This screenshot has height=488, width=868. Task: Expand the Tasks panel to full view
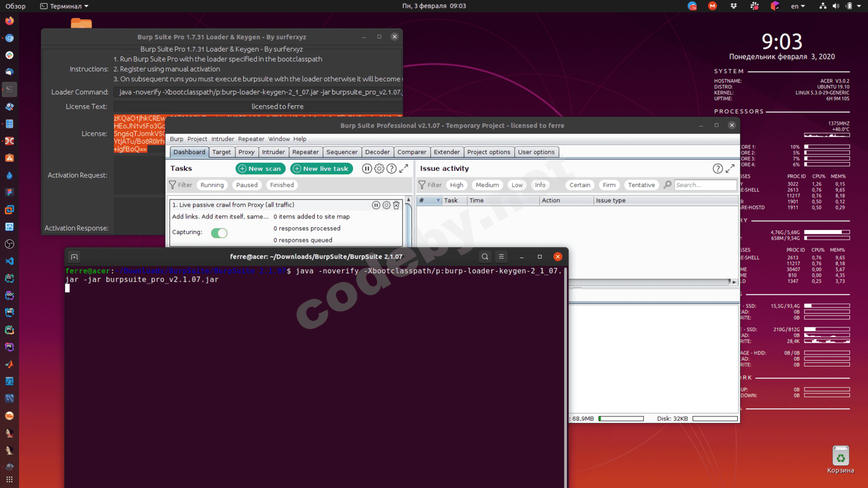click(x=404, y=169)
